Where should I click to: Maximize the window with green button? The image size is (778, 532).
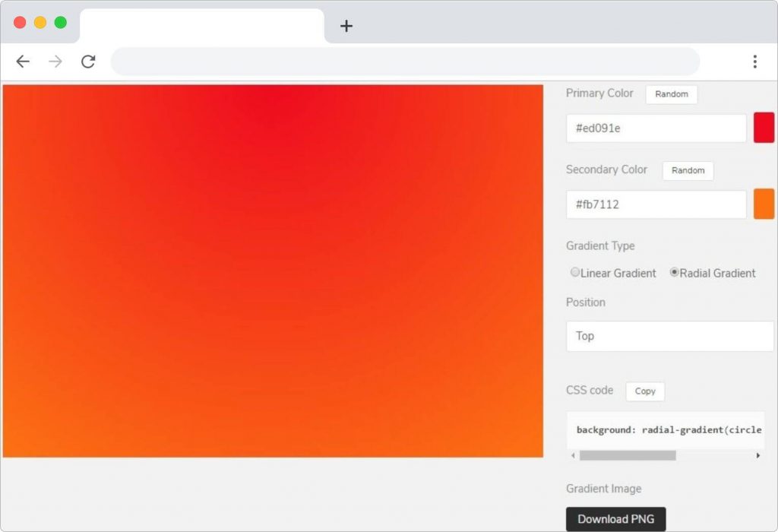(61, 22)
